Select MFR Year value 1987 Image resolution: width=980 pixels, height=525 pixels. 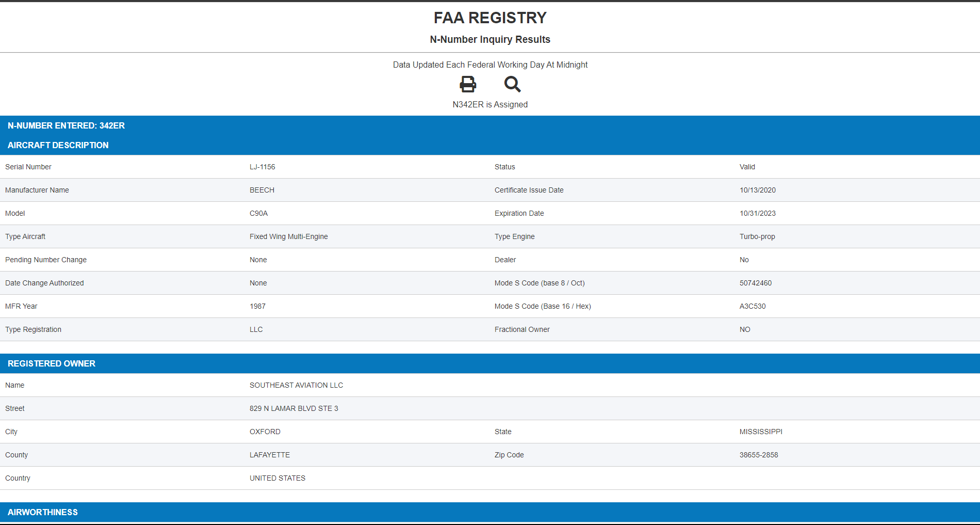tap(258, 306)
